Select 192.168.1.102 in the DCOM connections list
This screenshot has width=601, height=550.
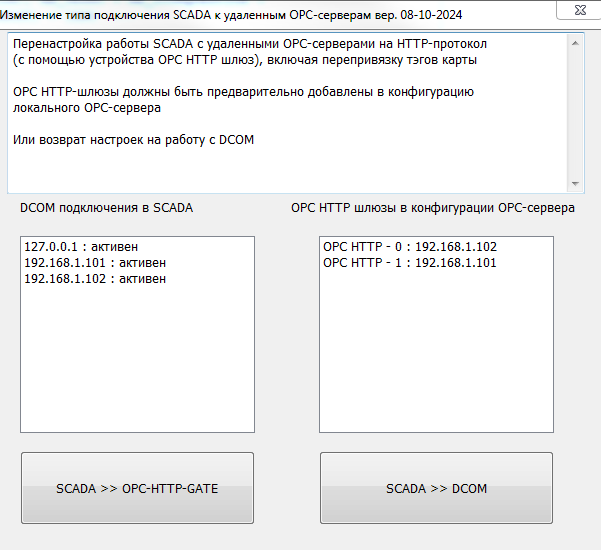[94, 279]
